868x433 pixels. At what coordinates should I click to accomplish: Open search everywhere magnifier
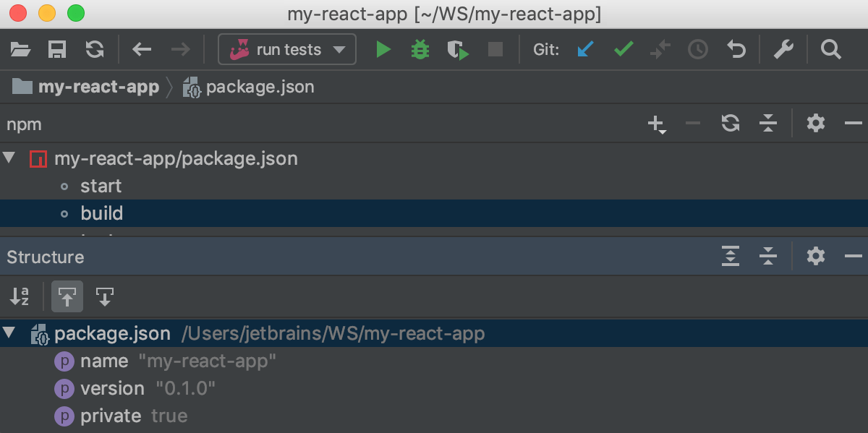[x=831, y=50]
